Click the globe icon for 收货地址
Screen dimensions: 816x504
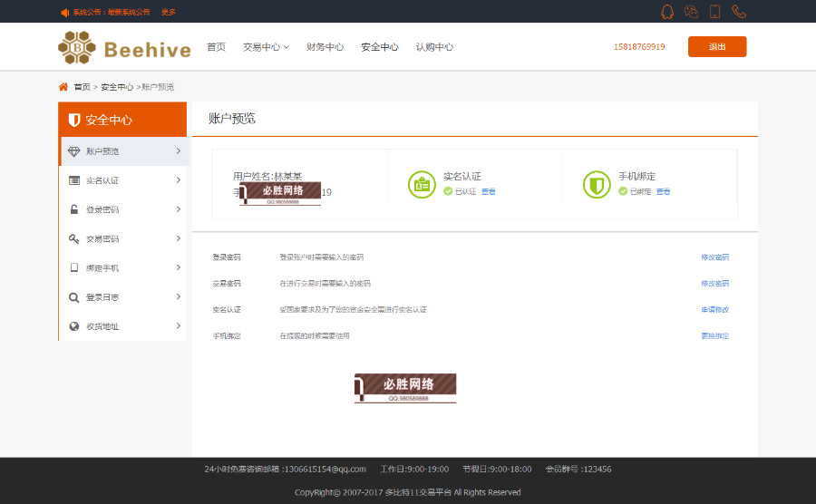click(74, 326)
